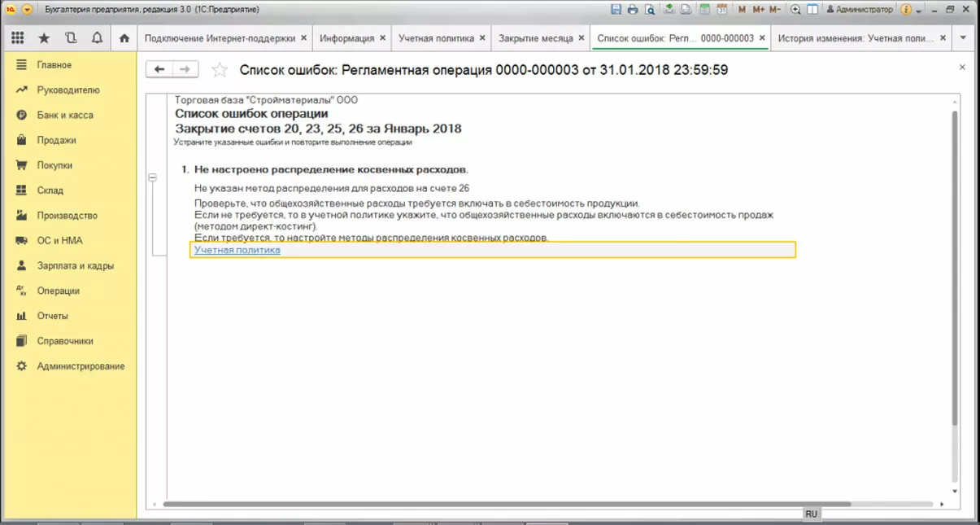
Task: Open the Calendar icon in title toolbar
Action: pos(721,10)
